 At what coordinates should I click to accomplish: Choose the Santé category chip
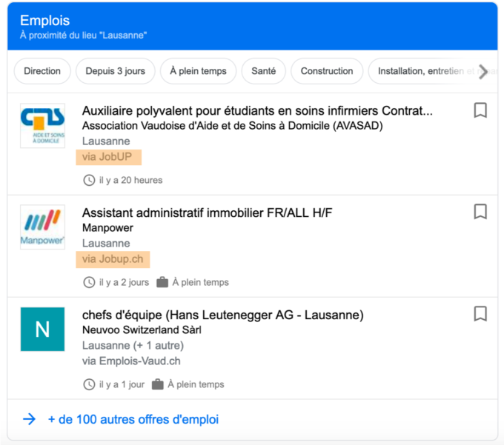coord(264,71)
